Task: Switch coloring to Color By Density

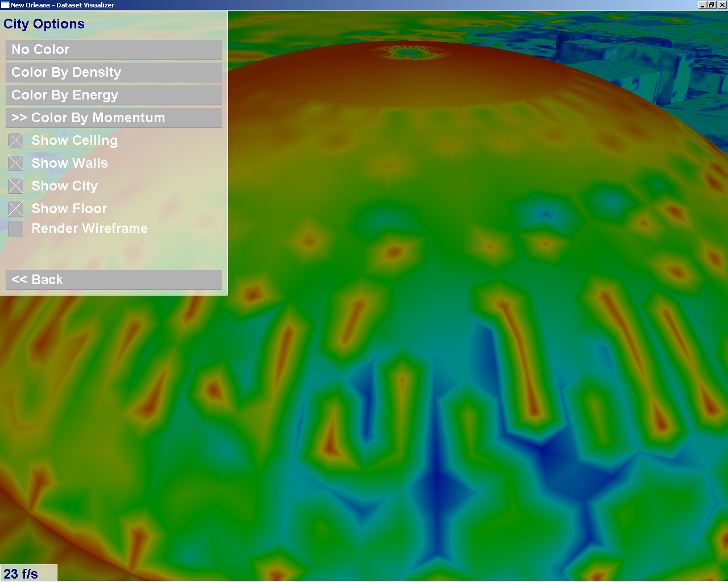Action: click(x=114, y=72)
